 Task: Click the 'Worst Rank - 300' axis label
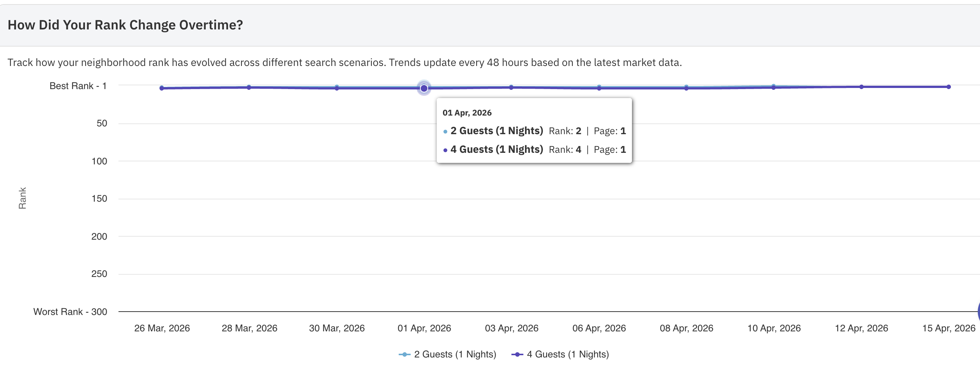click(x=70, y=312)
